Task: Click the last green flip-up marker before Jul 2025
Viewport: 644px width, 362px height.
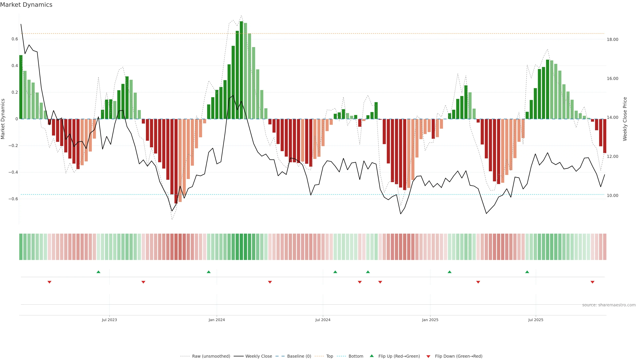Action: (527, 272)
